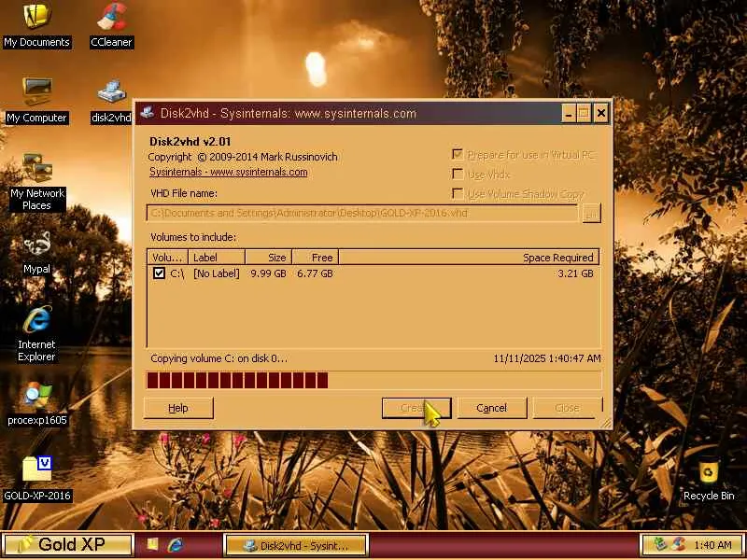The width and height of the screenshot is (747, 560).
Task: Click the Copying volume C: status text
Action: click(x=219, y=358)
